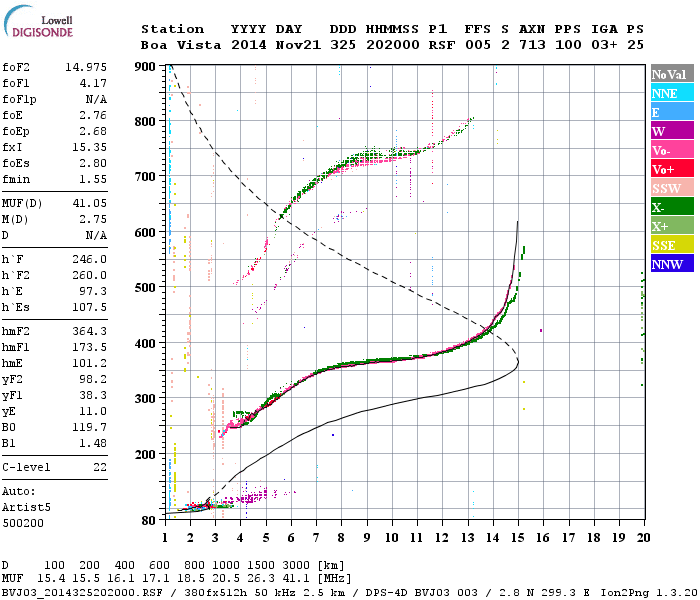Click the C-level value 22
700x600 pixels.
pyautogui.click(x=100, y=467)
